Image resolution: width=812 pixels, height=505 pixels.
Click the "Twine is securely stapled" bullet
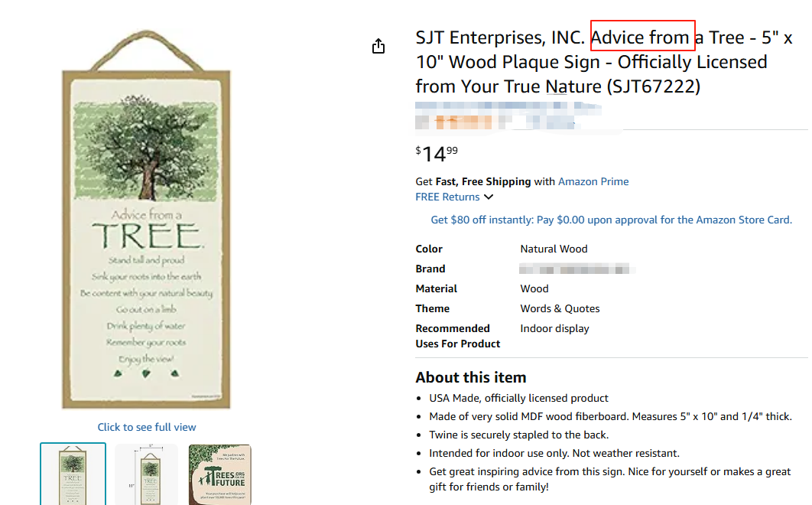(518, 435)
